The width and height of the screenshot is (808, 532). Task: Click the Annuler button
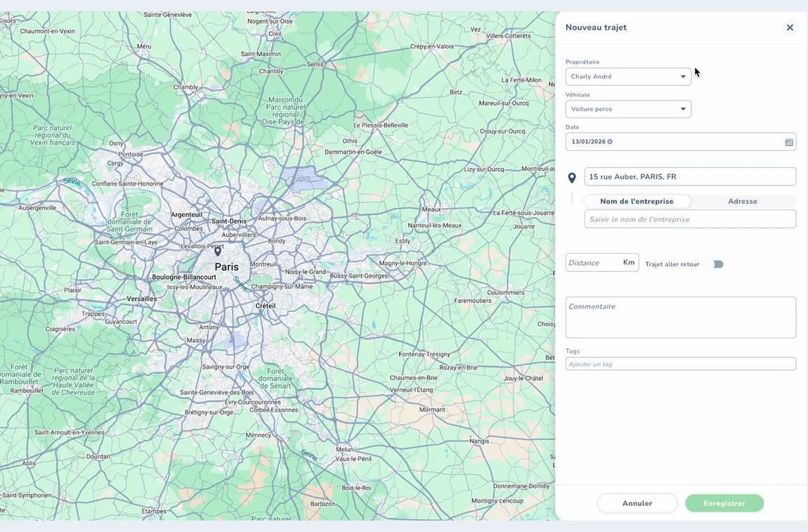[x=637, y=503]
